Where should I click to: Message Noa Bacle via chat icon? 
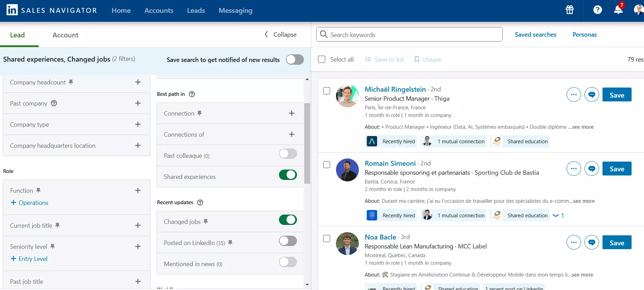click(592, 242)
